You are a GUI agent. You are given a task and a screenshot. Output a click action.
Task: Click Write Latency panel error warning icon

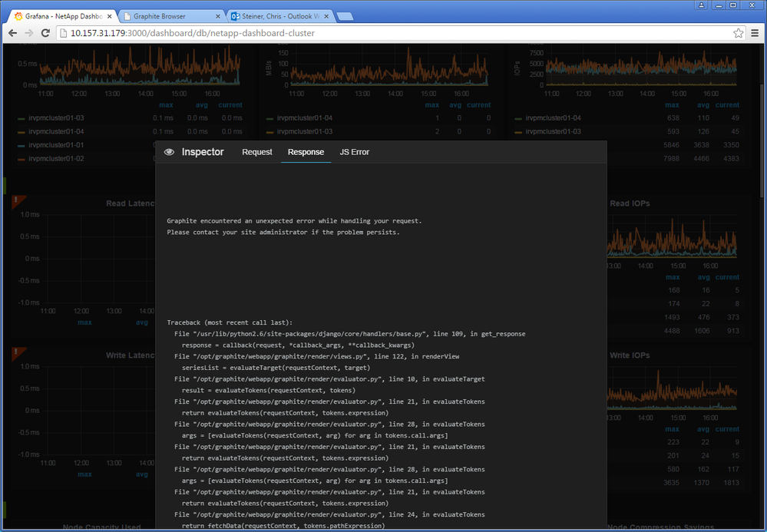click(x=17, y=352)
